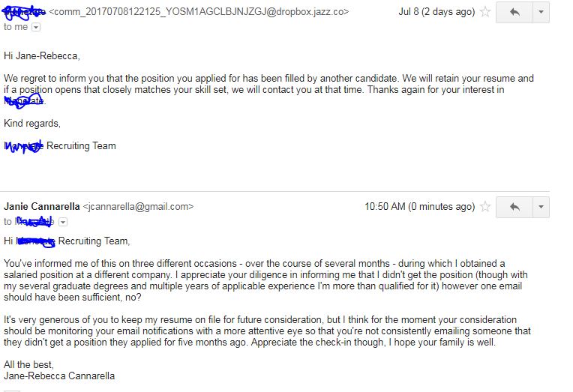Click the "Jane-Rebecca Cannarella" signature line
This screenshot has width=573, height=392.
click(59, 376)
